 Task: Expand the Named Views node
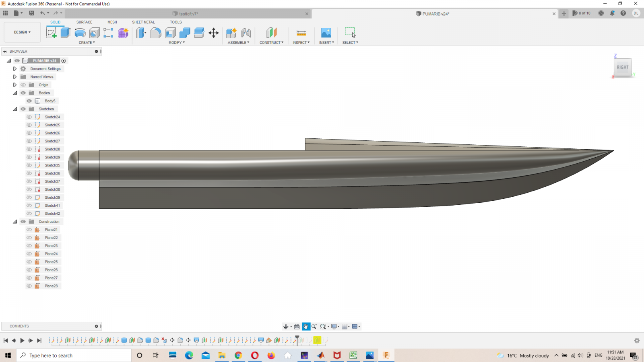(15, 77)
